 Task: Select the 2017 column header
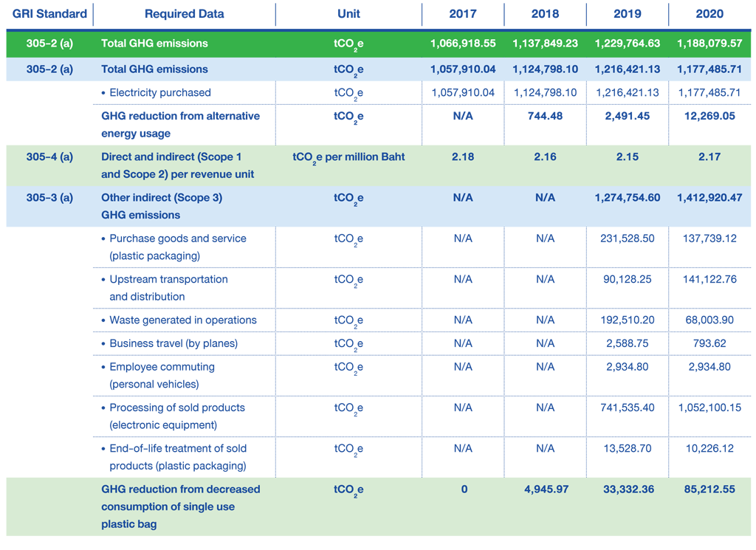click(463, 13)
